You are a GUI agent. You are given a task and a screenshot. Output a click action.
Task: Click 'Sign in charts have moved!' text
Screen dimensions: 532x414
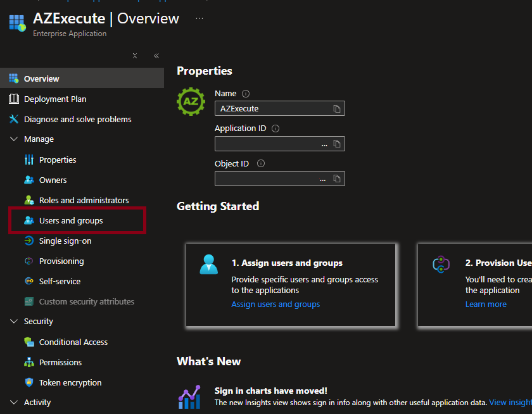(271, 391)
